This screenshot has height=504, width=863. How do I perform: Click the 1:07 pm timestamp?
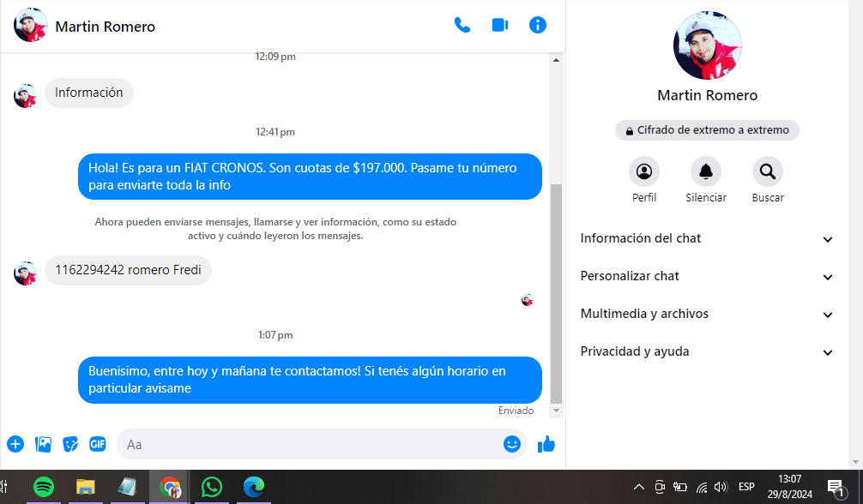tap(275, 335)
